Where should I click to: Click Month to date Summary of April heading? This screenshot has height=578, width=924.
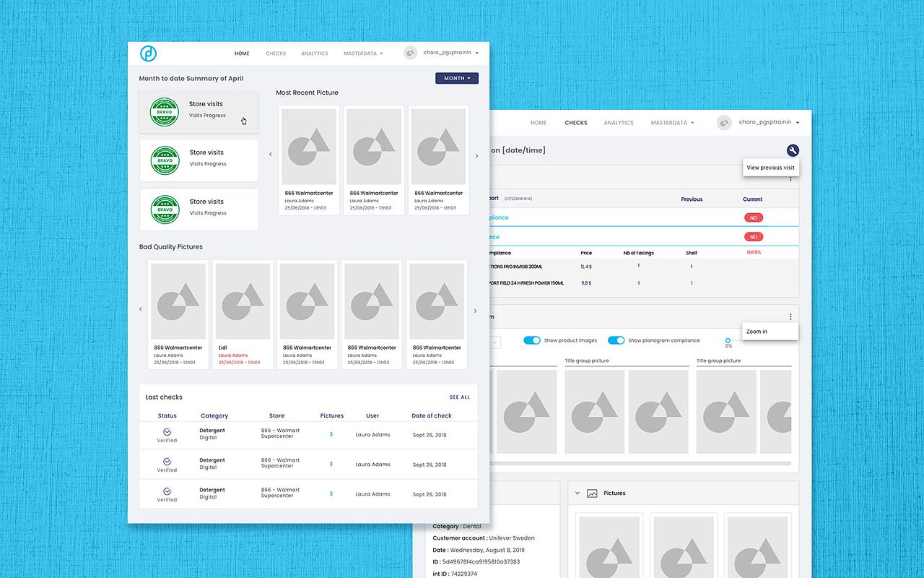pyautogui.click(x=191, y=79)
